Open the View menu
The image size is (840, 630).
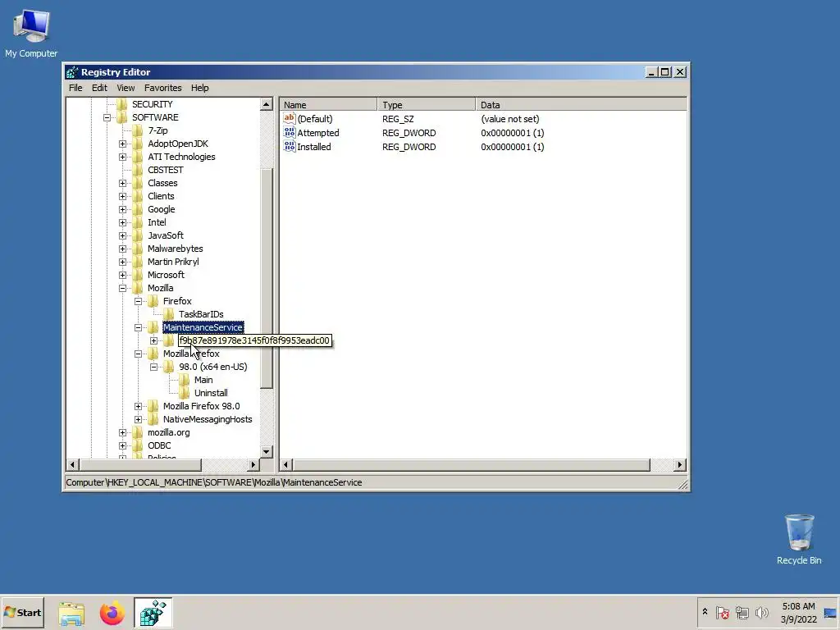coord(126,88)
